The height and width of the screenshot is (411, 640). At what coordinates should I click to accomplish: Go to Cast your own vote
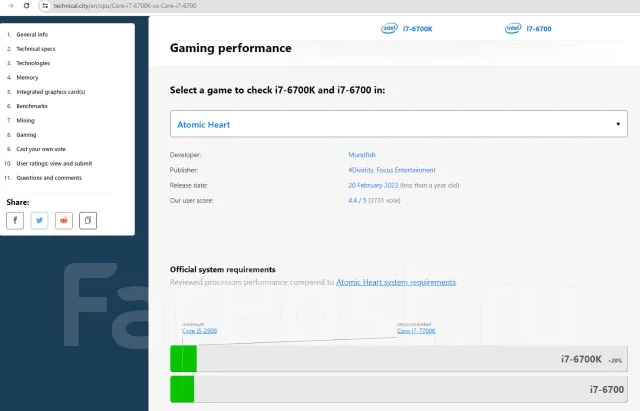[41, 149]
